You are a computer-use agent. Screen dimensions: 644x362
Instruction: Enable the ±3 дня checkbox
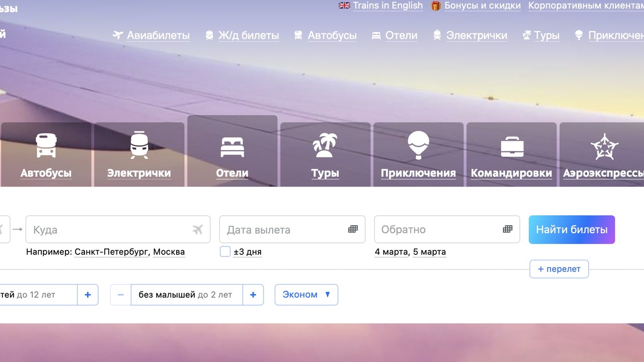(225, 252)
